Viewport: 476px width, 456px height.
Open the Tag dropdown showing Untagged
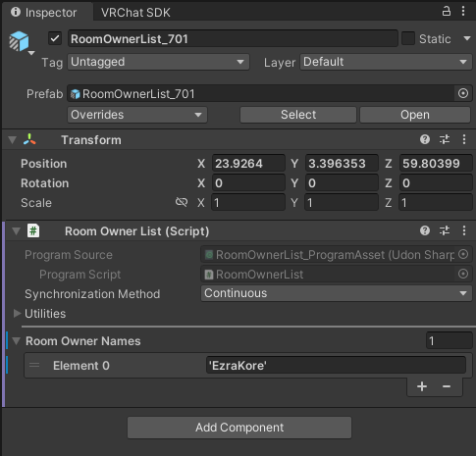tap(158, 62)
